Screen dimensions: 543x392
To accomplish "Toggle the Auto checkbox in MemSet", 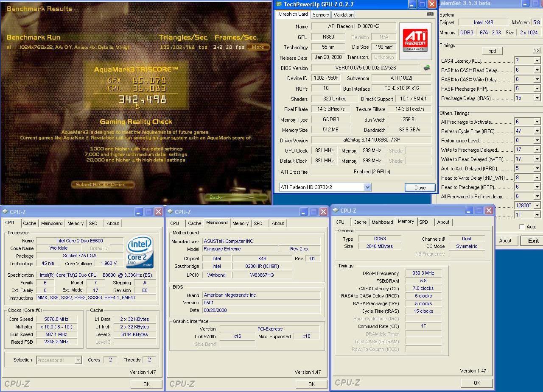I will (522, 227).
